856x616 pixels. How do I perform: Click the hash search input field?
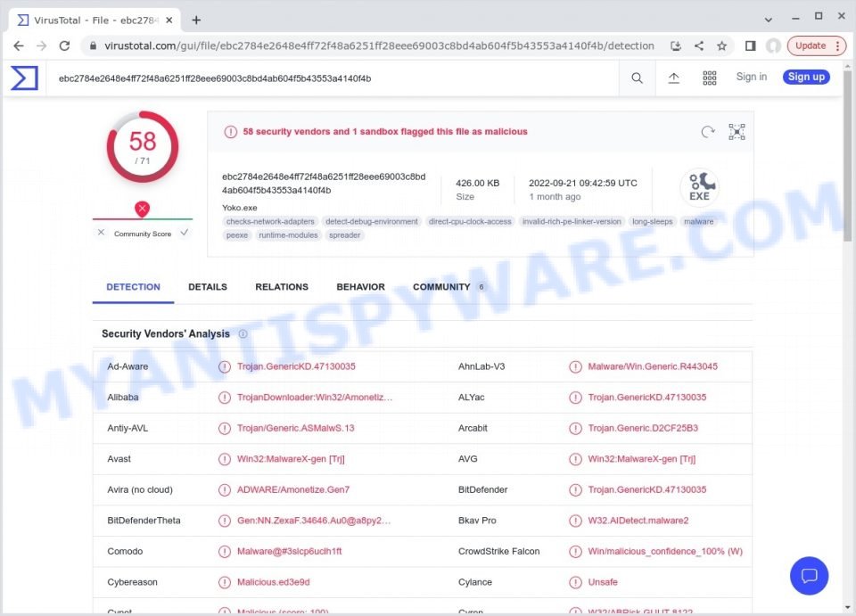coord(333,78)
